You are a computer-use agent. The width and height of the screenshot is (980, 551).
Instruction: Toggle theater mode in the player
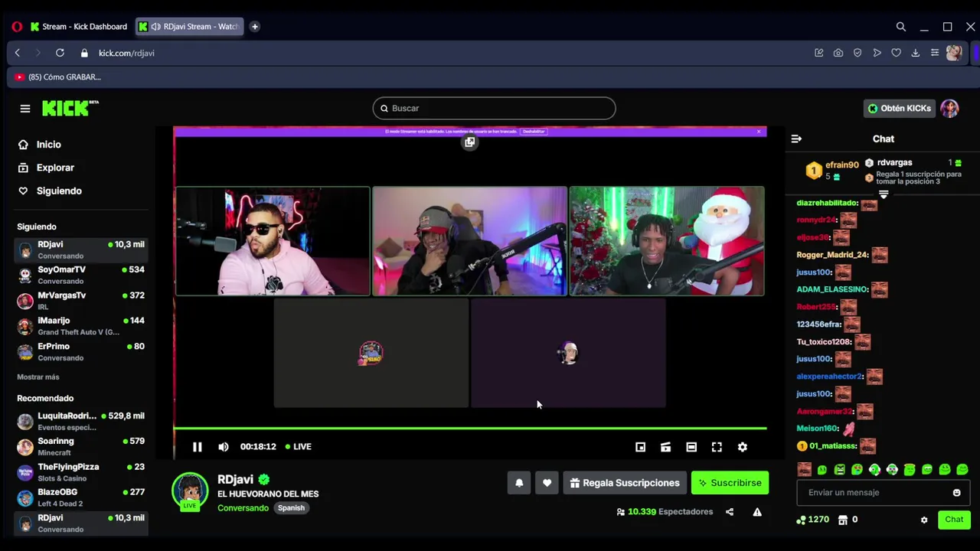691,447
